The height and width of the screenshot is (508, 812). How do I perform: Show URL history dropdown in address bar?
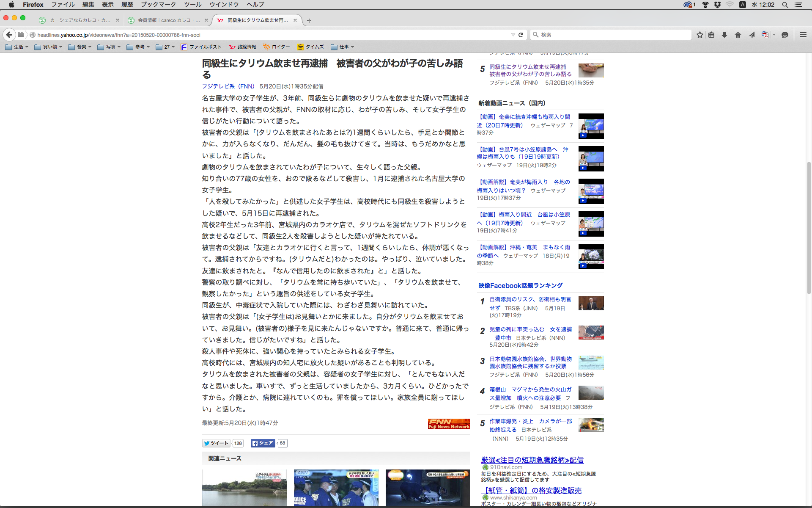(x=513, y=35)
